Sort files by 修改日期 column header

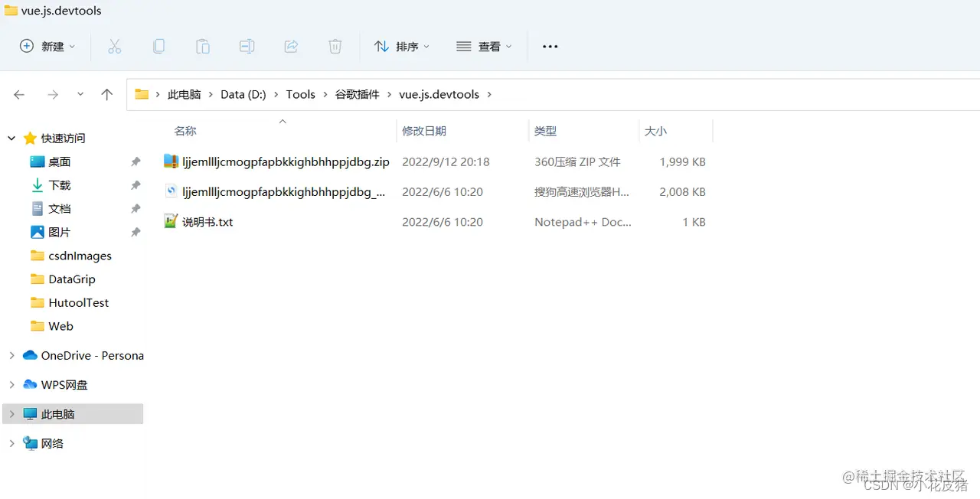coord(424,131)
